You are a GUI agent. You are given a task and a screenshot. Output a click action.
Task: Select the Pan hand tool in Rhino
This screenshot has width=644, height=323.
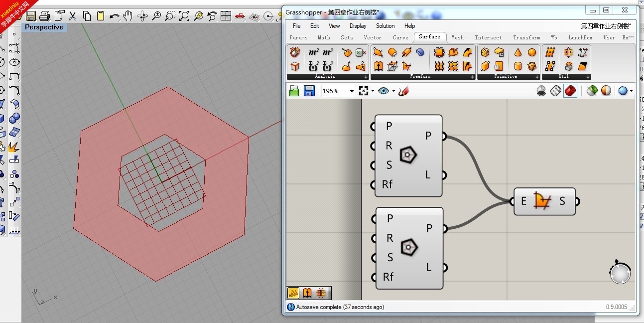[x=128, y=16]
